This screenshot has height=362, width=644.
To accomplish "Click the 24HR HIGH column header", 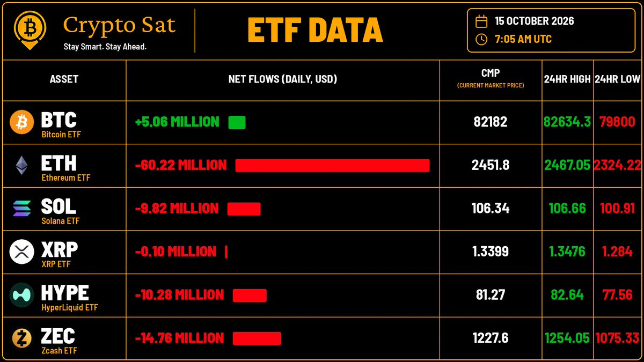I will click(567, 79).
